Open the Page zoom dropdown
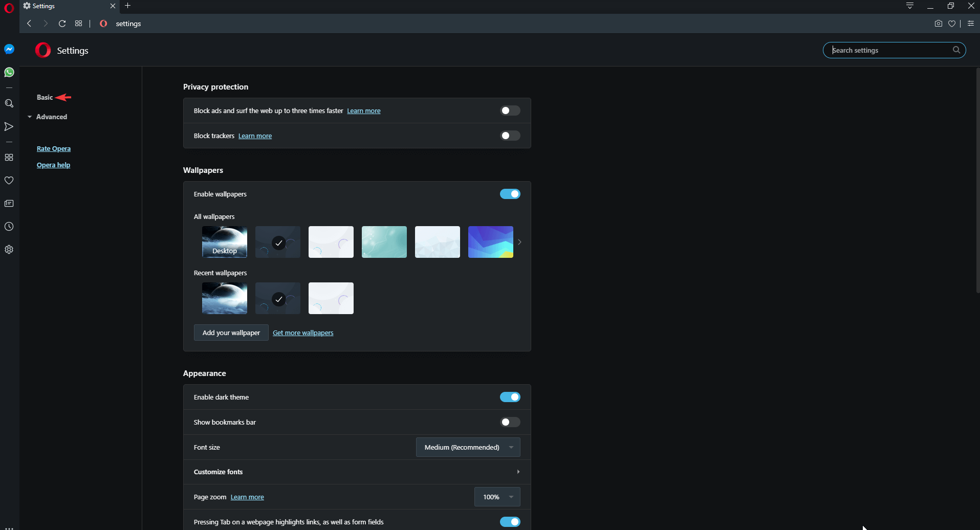980x530 pixels. 496,496
